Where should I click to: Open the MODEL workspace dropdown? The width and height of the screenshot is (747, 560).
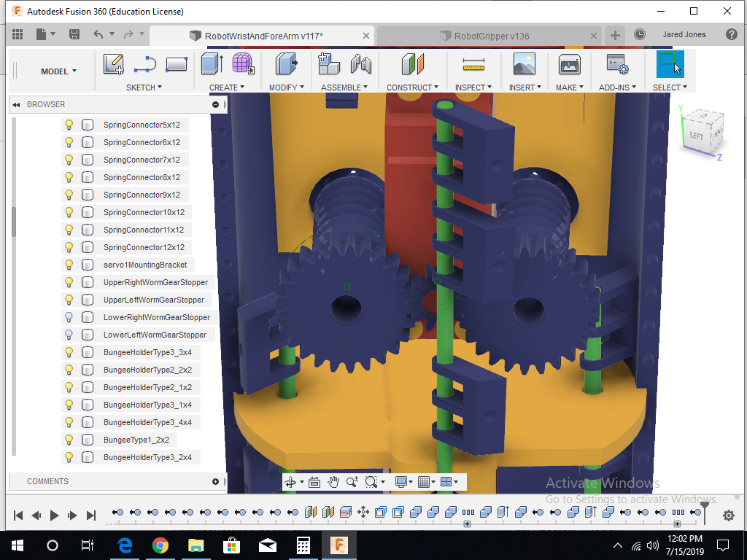(x=58, y=71)
